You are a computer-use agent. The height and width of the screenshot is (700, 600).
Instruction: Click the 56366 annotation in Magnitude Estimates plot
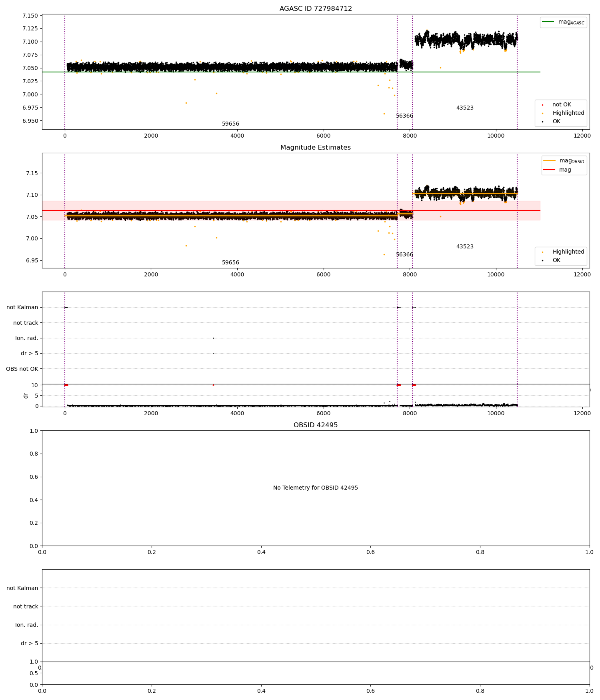(405, 255)
